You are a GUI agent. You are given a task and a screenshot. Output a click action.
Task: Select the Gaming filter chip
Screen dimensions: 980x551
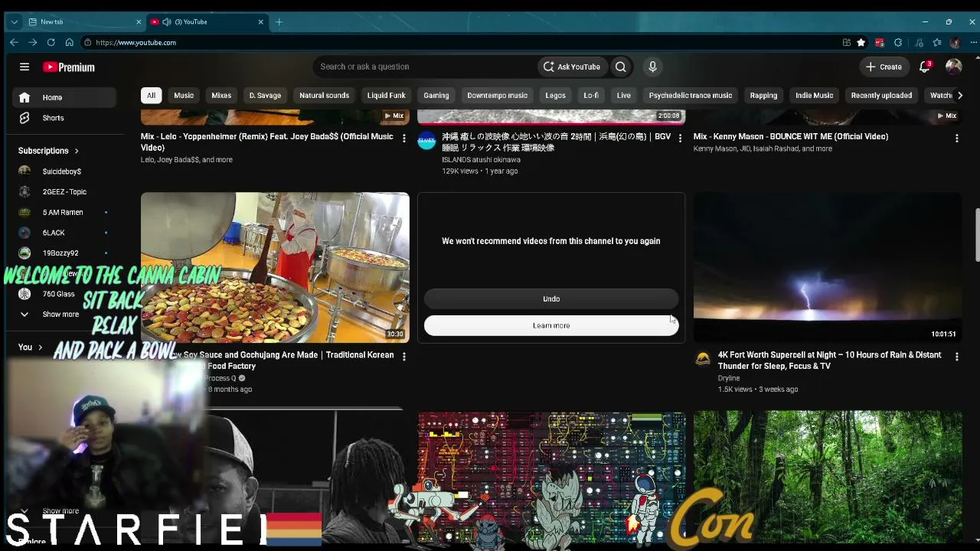pyautogui.click(x=436, y=96)
